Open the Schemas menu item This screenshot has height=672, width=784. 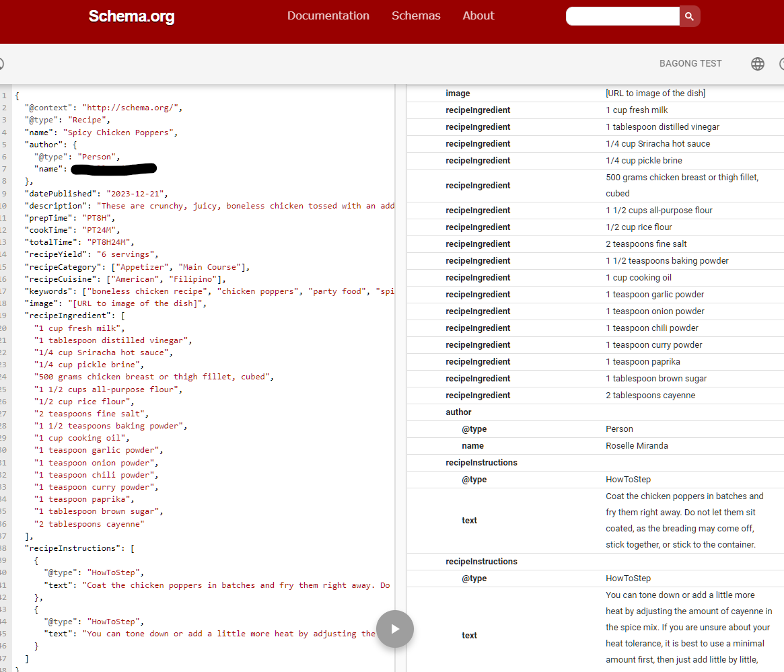[416, 15]
